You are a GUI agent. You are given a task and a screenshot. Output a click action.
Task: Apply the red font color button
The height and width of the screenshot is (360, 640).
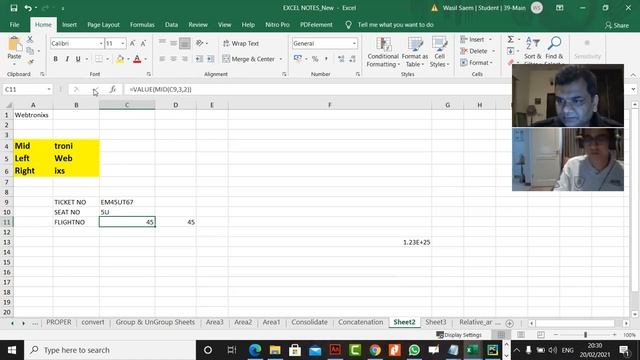pyautogui.click(x=137, y=59)
